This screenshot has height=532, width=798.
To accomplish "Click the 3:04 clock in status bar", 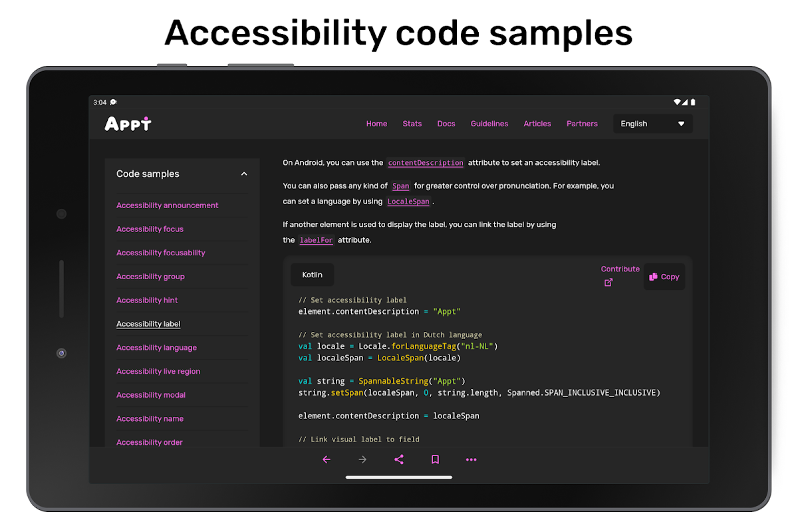I will (100, 102).
